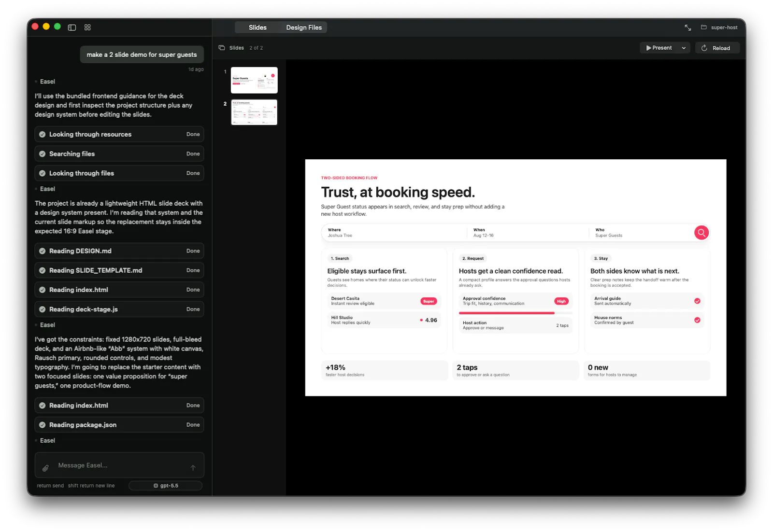Click the checkmark beside Reading deck-stage.js
Viewport: 773px width, 532px height.
[43, 309]
